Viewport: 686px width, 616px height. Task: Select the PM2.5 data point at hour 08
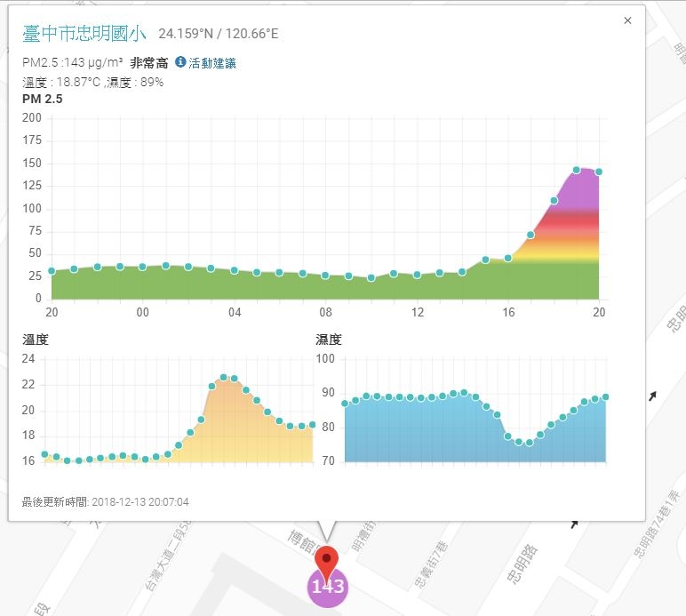(x=325, y=276)
